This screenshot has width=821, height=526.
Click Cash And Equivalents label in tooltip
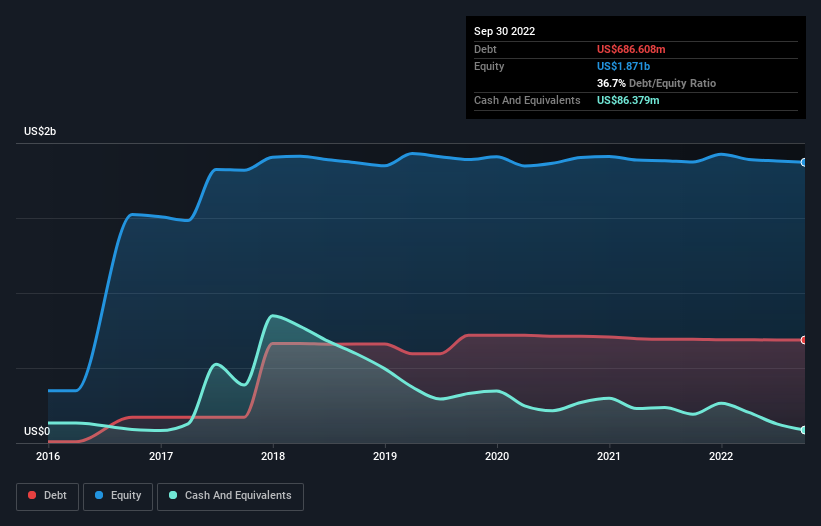[x=527, y=100]
